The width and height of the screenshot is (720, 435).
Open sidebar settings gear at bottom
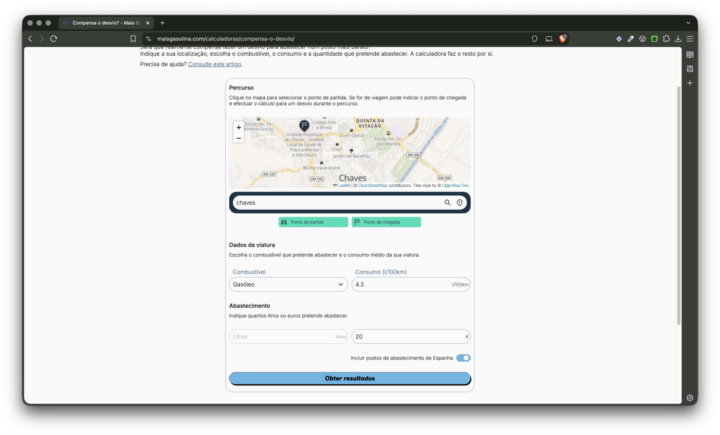(690, 398)
